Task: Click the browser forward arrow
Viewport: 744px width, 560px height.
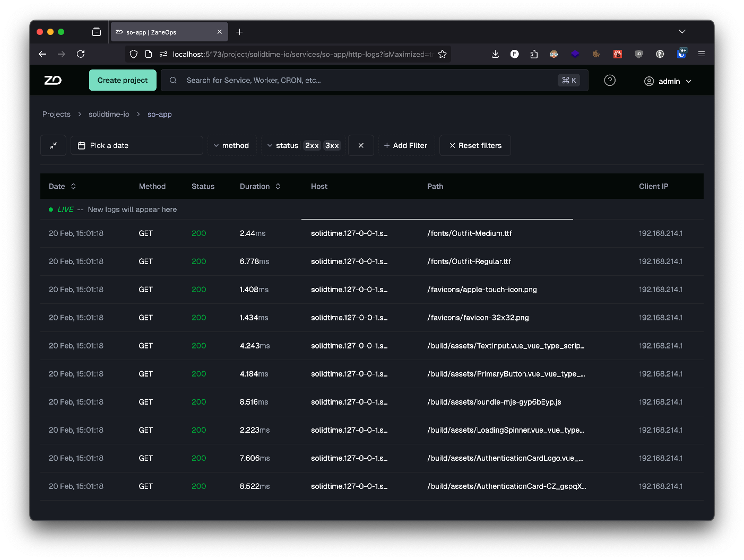Action: click(x=62, y=54)
